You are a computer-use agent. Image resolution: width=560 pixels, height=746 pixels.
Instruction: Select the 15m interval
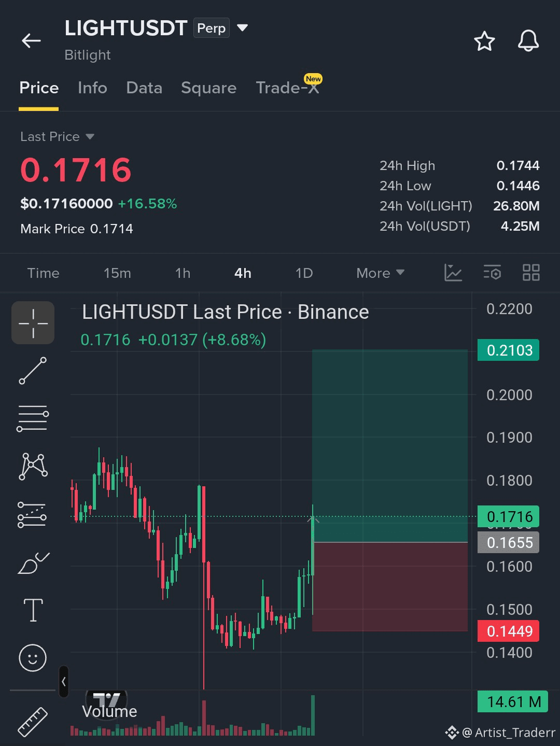pyautogui.click(x=117, y=273)
